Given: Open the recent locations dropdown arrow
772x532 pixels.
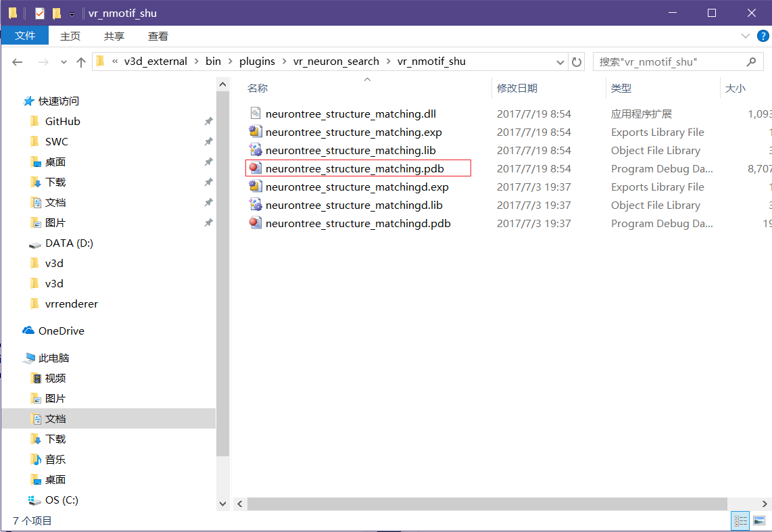Looking at the screenshot, I should [x=64, y=62].
